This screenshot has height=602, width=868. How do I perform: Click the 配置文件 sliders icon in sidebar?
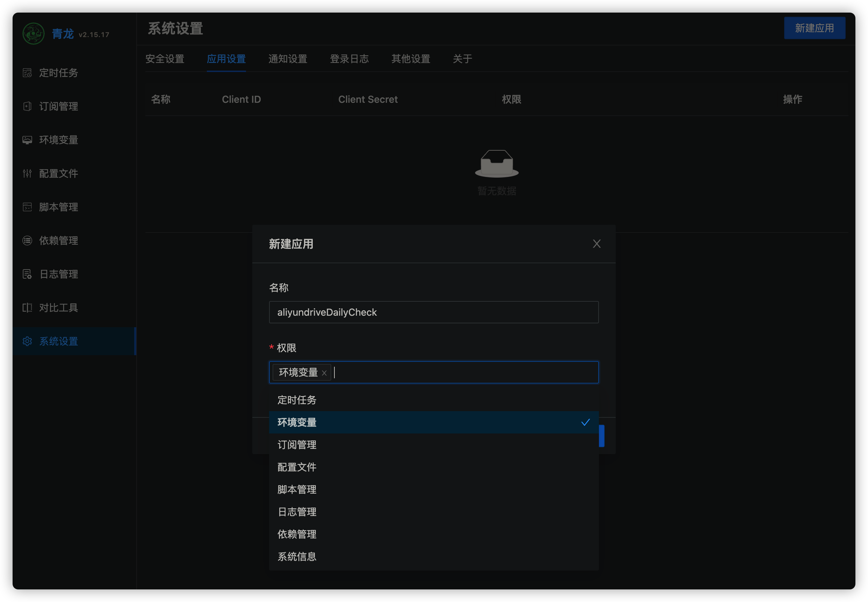point(27,173)
